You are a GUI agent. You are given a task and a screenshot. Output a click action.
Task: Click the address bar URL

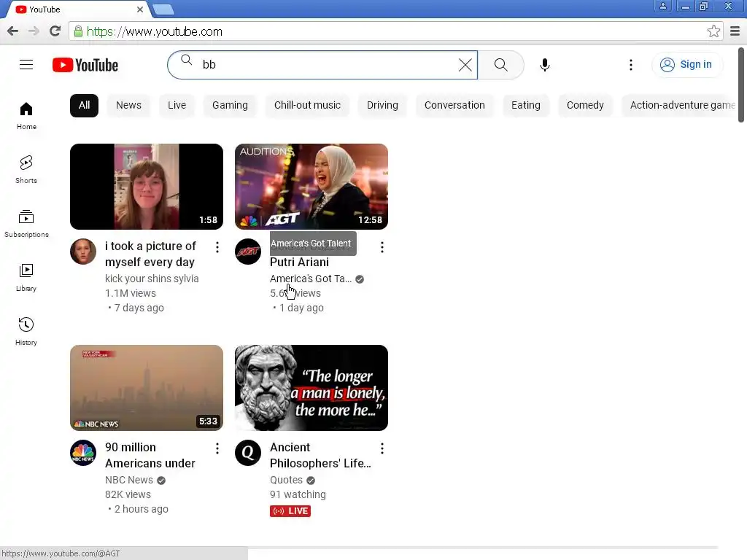(155, 31)
